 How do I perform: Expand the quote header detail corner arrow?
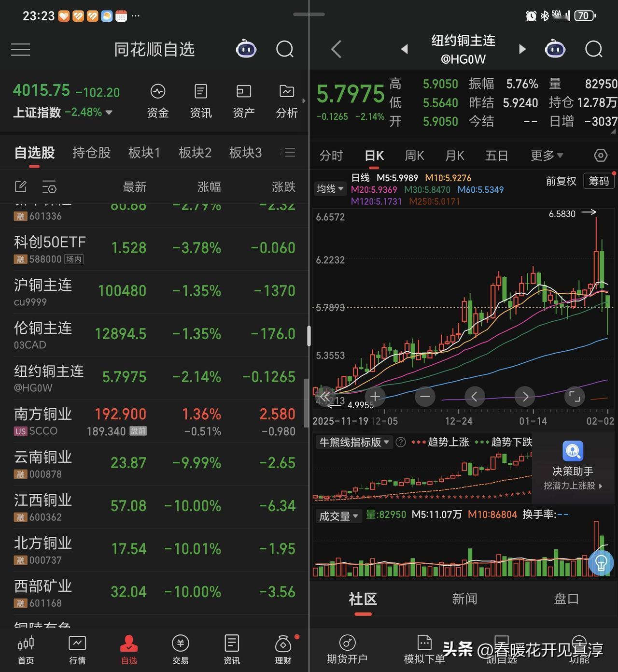pos(614,131)
